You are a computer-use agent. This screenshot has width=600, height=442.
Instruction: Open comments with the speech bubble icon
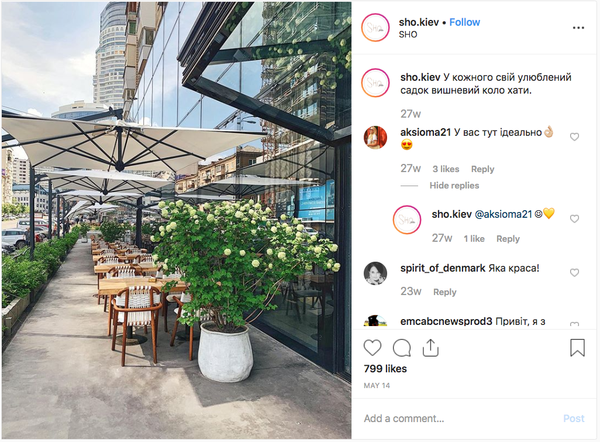pos(402,348)
